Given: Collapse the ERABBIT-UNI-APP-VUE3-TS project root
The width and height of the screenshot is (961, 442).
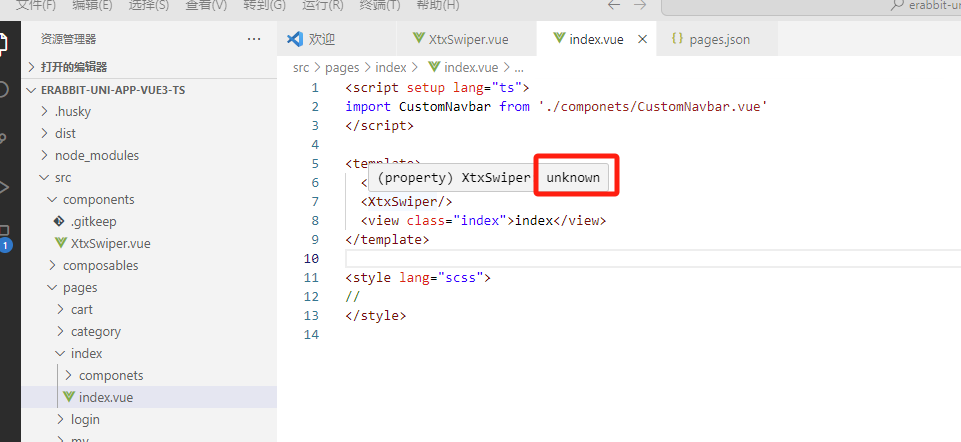Looking at the screenshot, I should point(149,90).
